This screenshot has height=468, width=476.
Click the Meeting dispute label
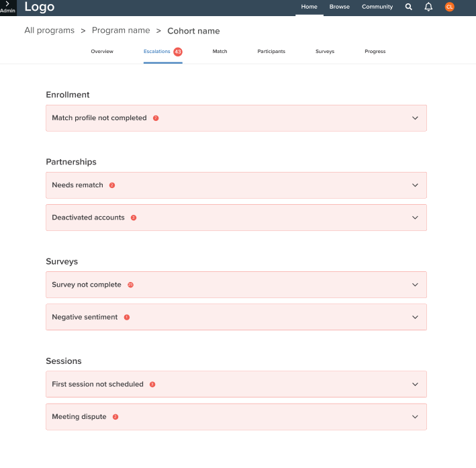[x=79, y=417]
